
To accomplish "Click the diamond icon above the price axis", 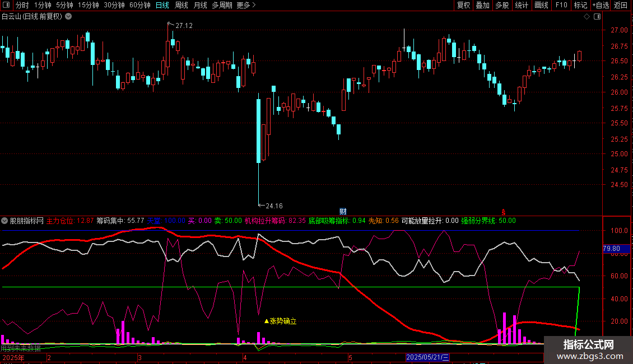I will pyautogui.click(x=587, y=17).
